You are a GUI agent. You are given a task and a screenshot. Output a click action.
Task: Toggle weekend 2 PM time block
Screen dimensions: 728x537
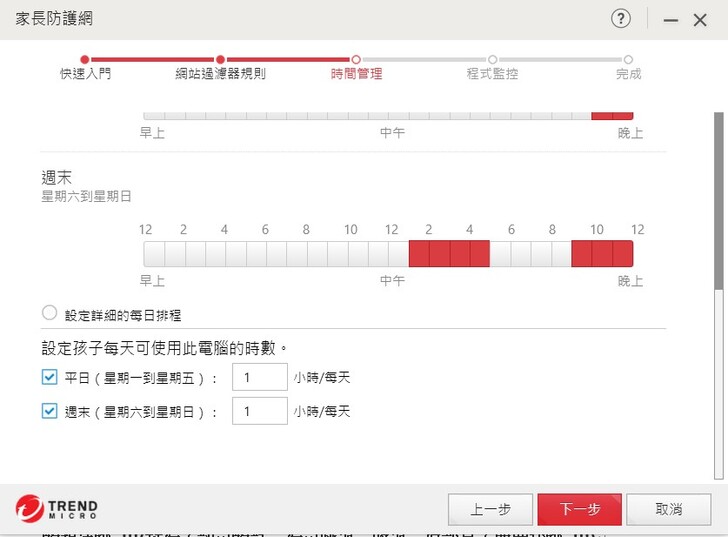point(439,253)
